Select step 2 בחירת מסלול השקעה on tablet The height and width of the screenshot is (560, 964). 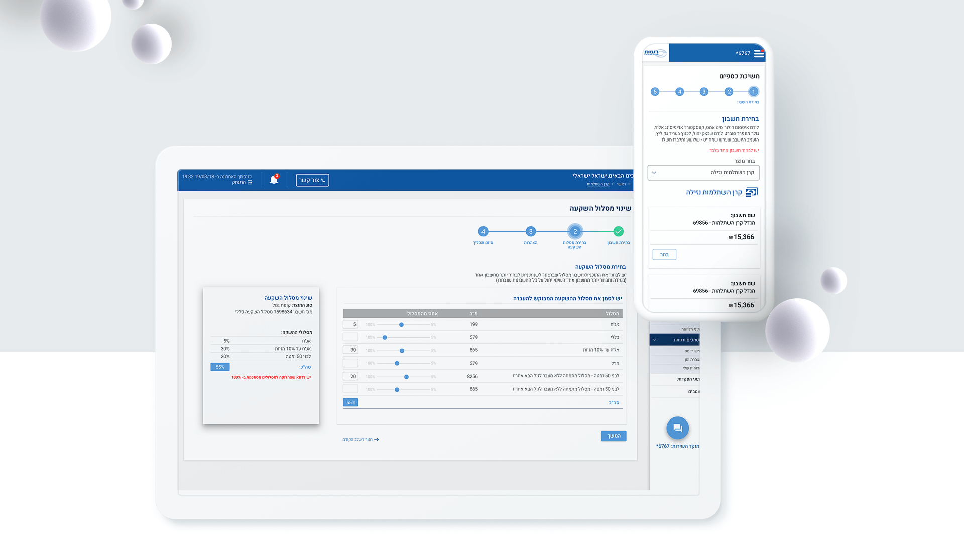pyautogui.click(x=575, y=231)
